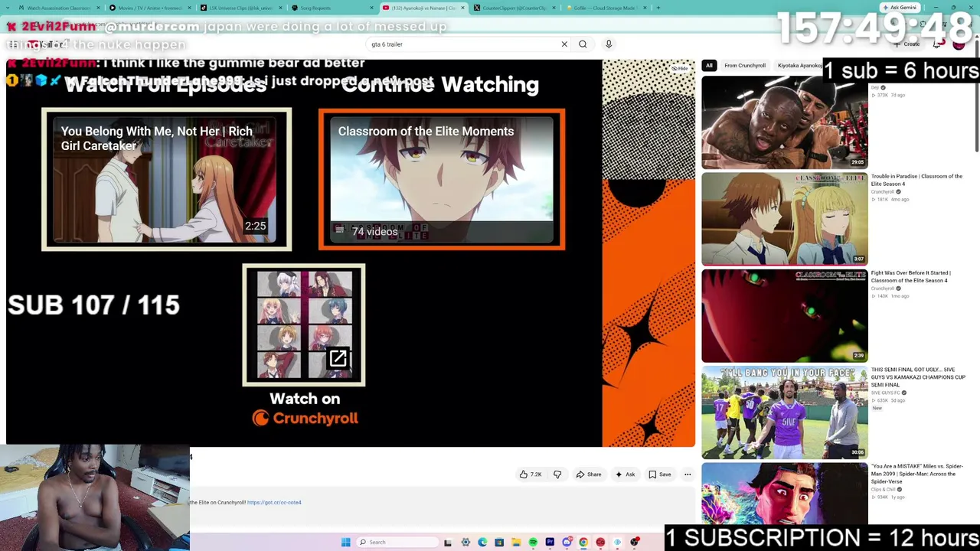
Task: Open the 'You Belong With Me, Not Her' end card
Action: pos(166,180)
